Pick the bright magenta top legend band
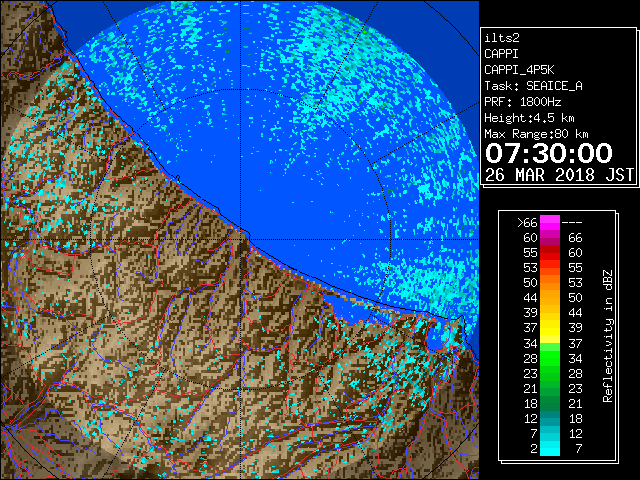Image resolution: width=640 pixels, height=480 pixels. click(x=550, y=223)
